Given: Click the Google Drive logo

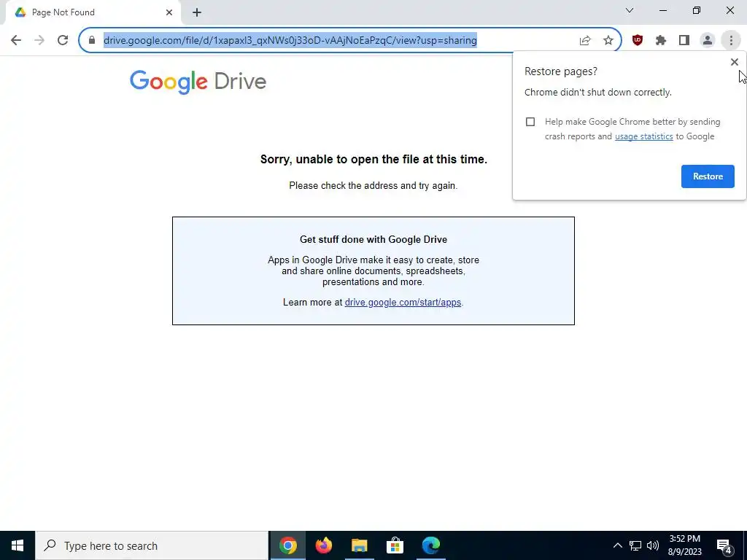Looking at the screenshot, I should tap(198, 82).
